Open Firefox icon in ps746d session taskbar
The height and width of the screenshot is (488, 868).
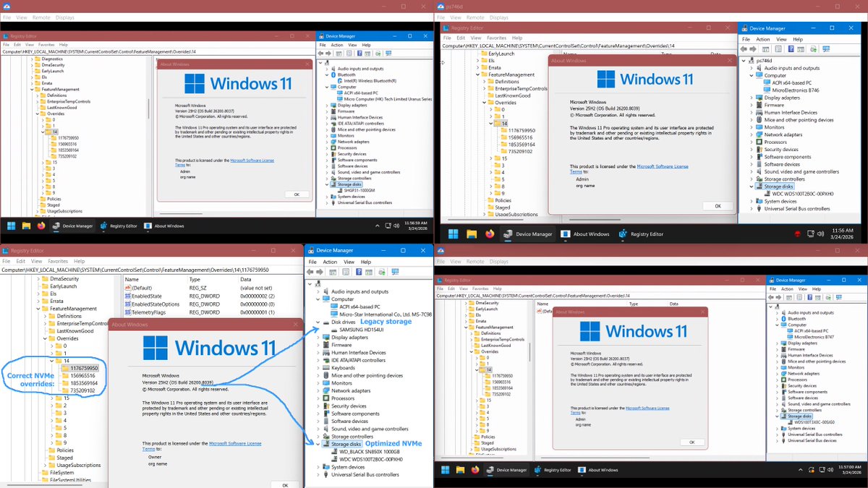(490, 234)
